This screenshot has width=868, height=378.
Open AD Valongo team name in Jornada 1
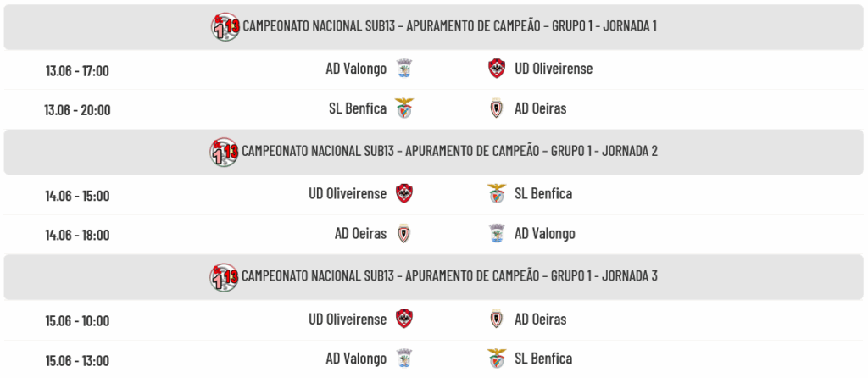tap(356, 69)
